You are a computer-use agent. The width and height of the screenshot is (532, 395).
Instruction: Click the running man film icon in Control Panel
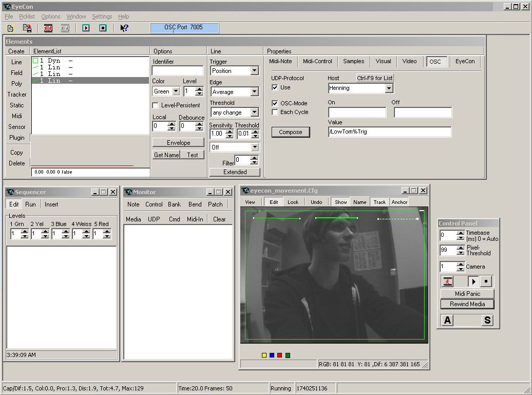(448, 281)
